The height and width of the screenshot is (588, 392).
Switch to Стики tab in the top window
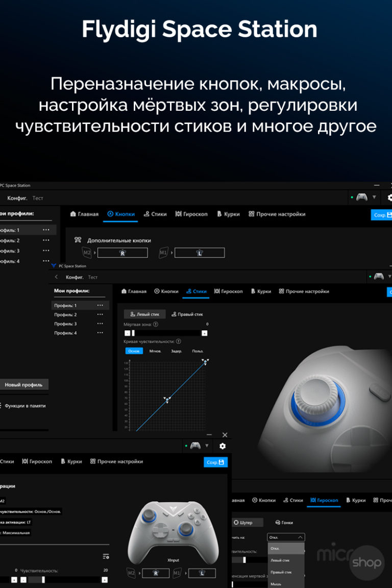(155, 214)
